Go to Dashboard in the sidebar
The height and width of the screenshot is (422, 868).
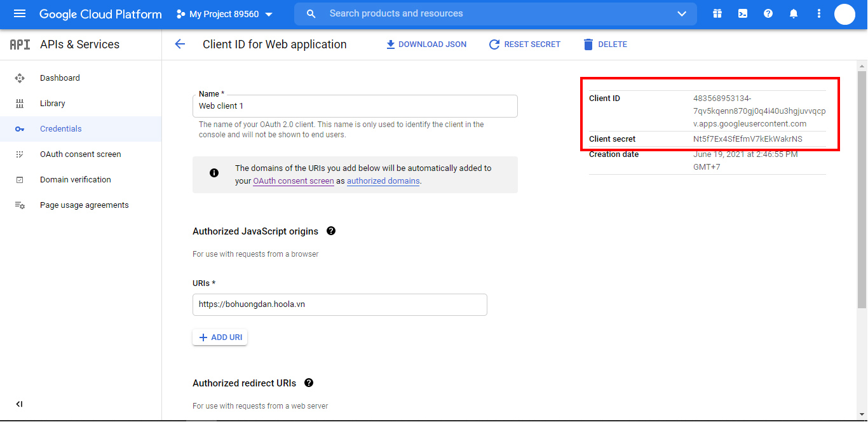click(x=60, y=78)
